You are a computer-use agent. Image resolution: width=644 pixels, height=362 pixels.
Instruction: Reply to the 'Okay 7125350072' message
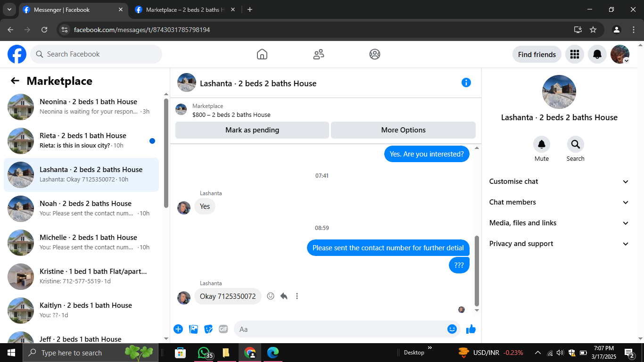point(284,296)
